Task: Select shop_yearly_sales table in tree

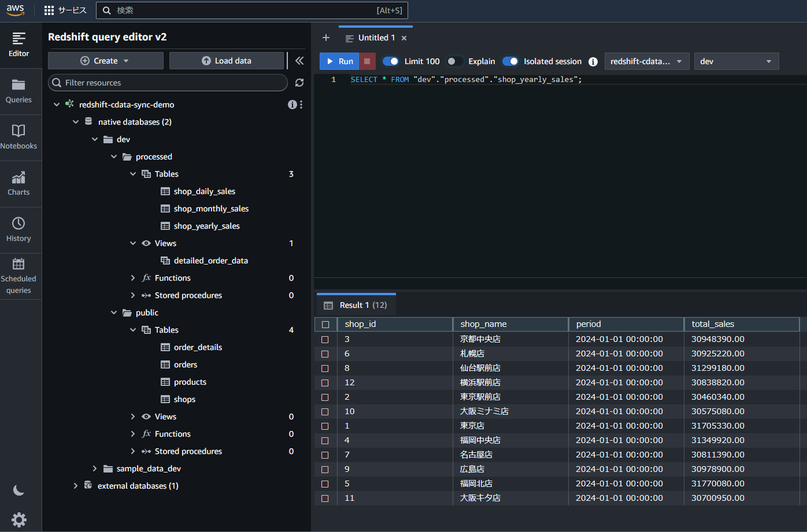Action: (x=206, y=226)
